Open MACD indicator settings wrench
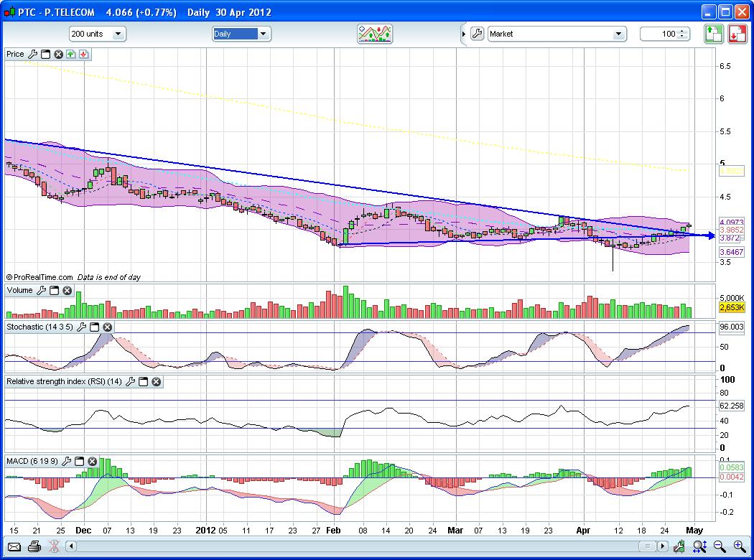The height and width of the screenshot is (560, 754). [66, 462]
